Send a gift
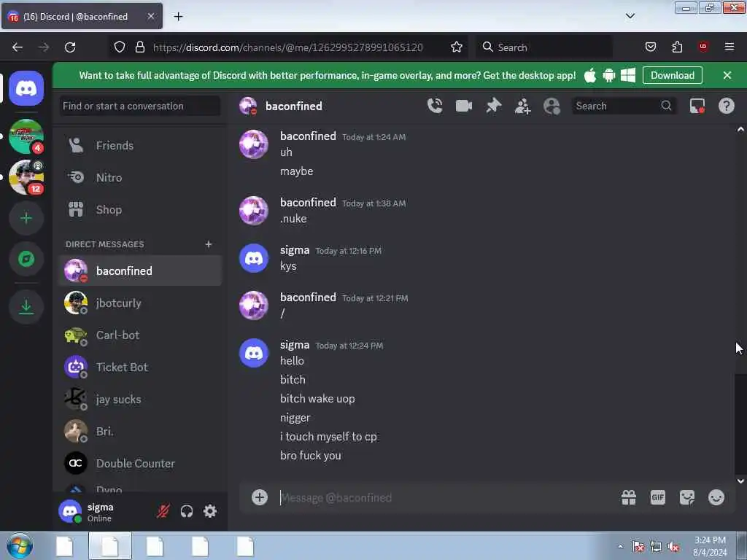This screenshot has width=747, height=560. pos(628,497)
